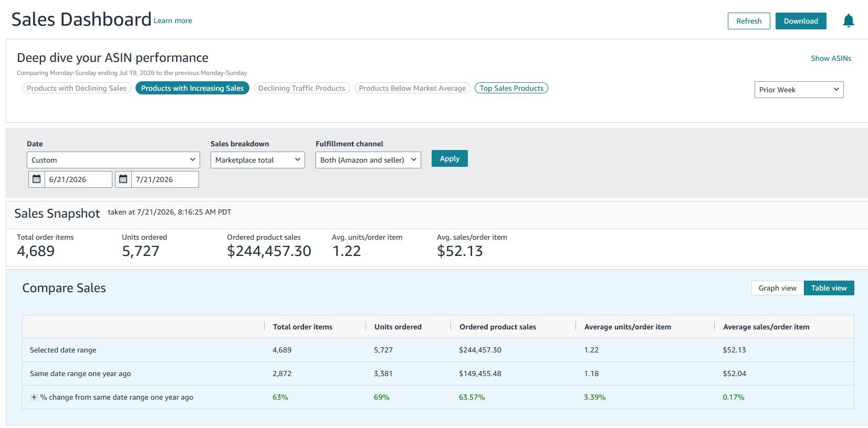Click the Apply button
Image resolution: width=868 pixels, height=428 pixels.
click(449, 158)
